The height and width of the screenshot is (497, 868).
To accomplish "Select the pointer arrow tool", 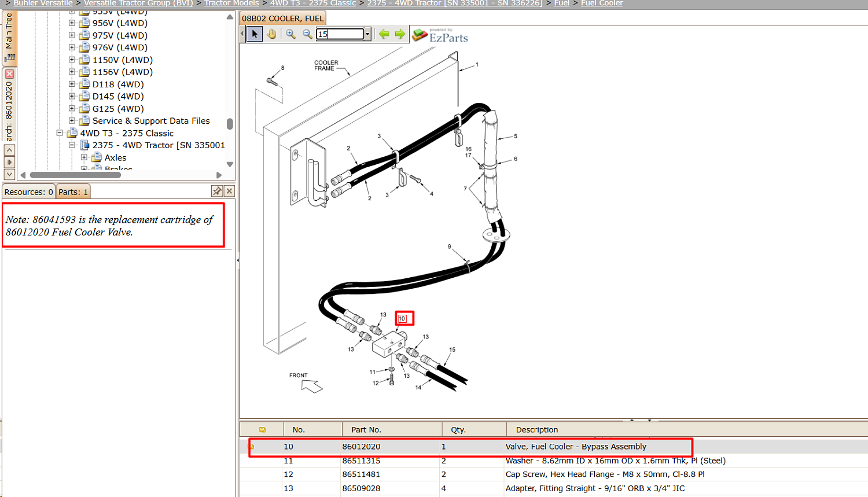I will coord(255,34).
